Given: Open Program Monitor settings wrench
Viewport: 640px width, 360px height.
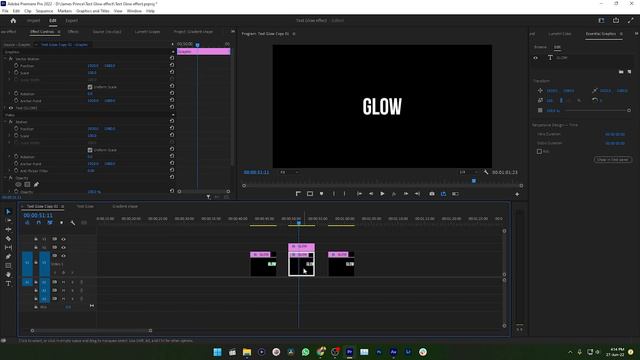Looking at the screenshot, I should 486,172.
